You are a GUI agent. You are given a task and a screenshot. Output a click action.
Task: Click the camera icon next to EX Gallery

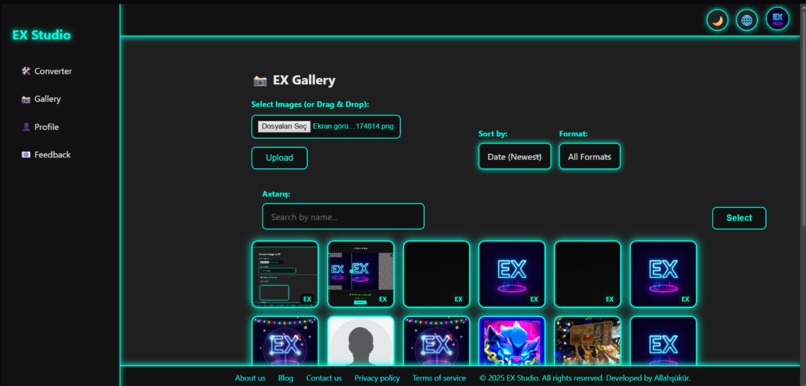point(260,81)
